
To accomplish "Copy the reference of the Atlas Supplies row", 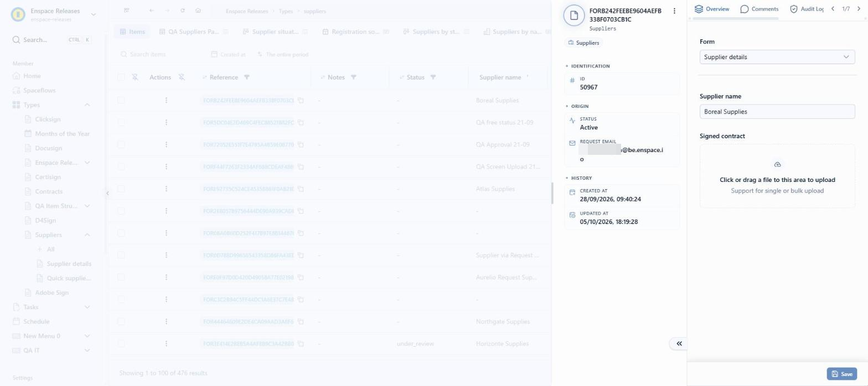I will [301, 189].
